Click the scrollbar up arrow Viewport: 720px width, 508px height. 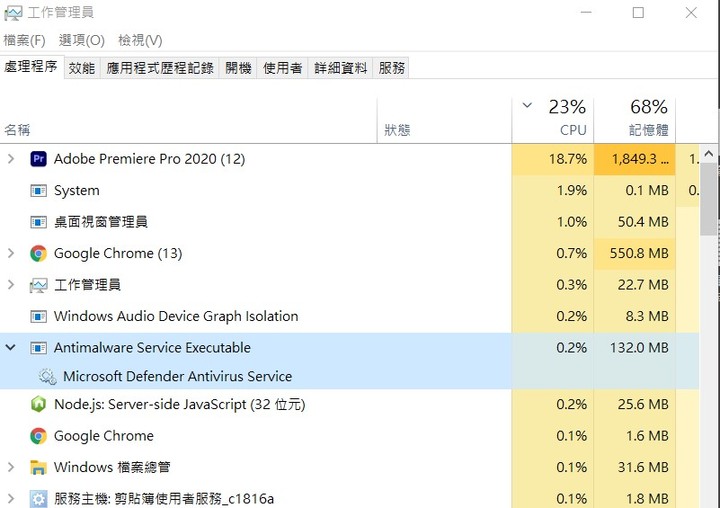pyautogui.click(x=709, y=154)
